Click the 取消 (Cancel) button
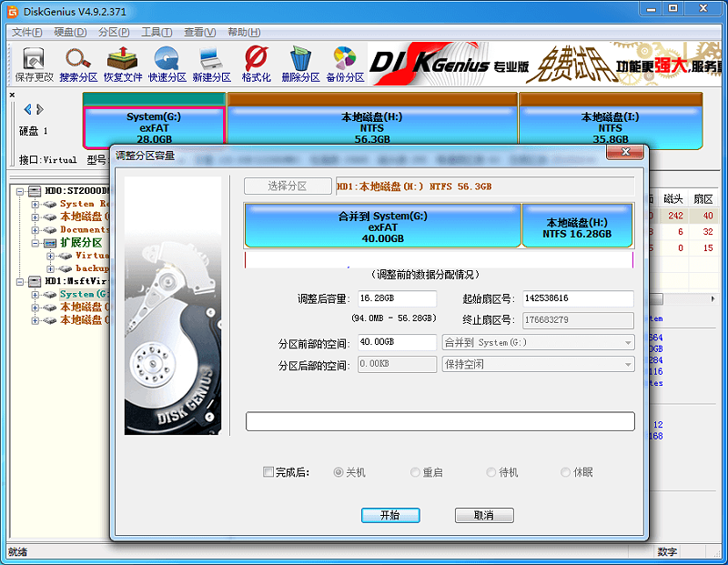The height and width of the screenshot is (565, 728). (x=484, y=515)
